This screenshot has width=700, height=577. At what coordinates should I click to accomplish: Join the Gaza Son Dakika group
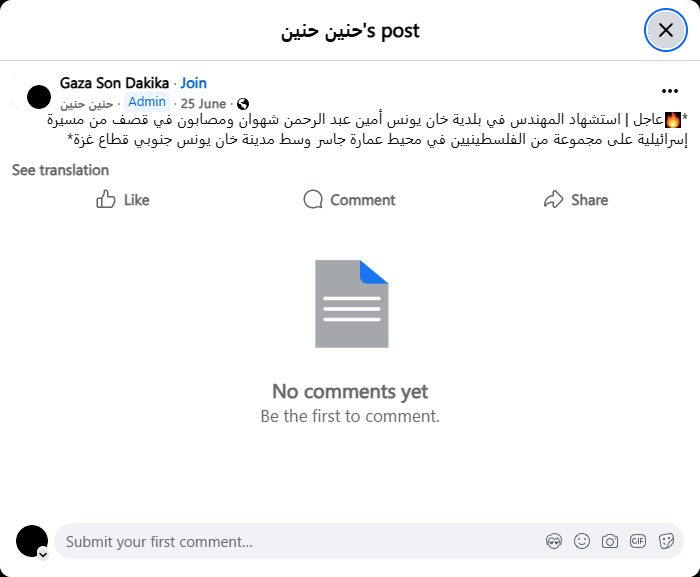click(x=193, y=83)
